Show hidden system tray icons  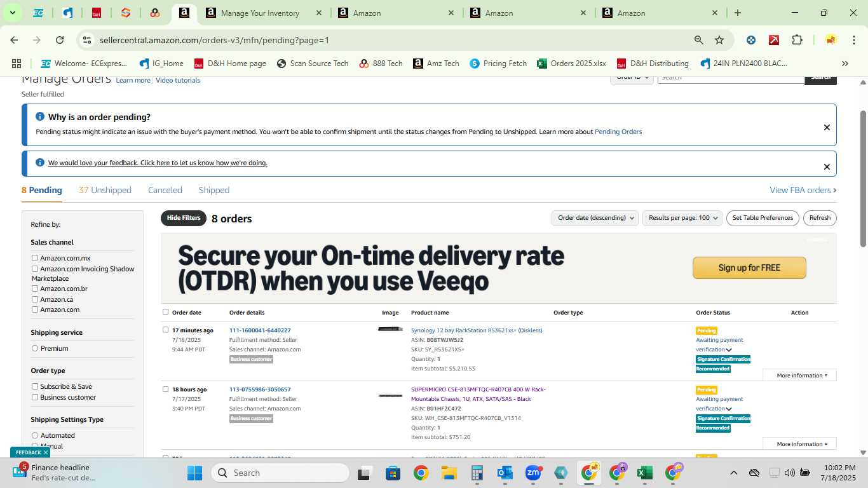tap(733, 473)
